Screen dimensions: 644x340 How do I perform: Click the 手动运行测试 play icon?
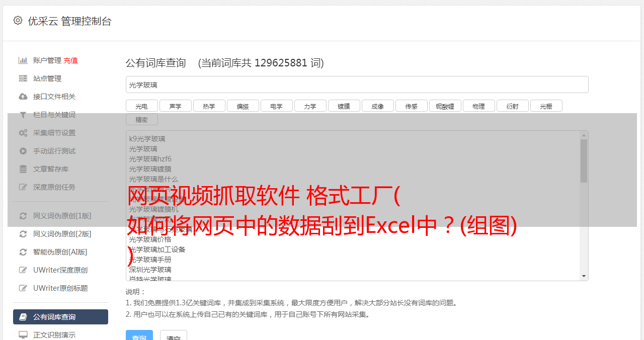coord(23,151)
